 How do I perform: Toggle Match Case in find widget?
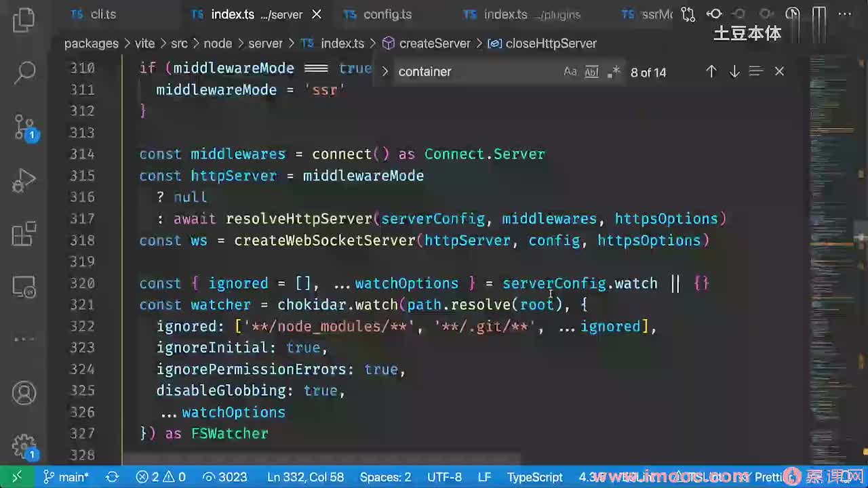click(x=570, y=71)
